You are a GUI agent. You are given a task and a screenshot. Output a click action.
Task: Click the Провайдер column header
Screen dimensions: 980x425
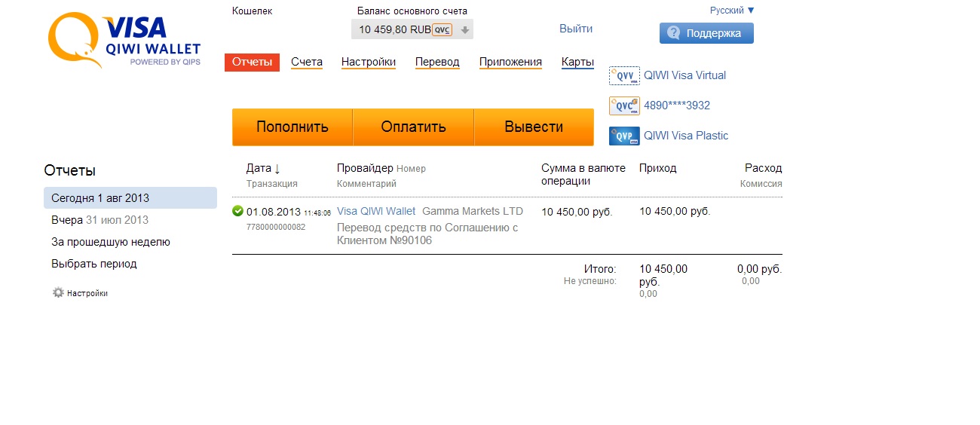tap(365, 168)
